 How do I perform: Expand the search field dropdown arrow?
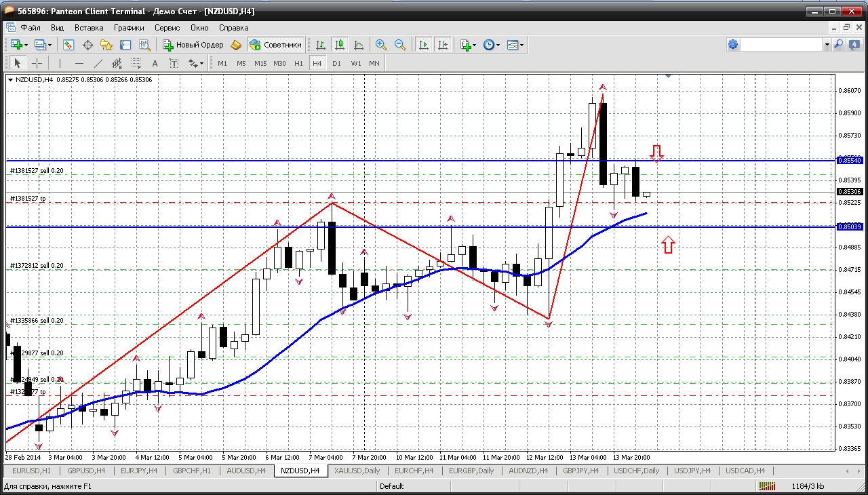tap(827, 45)
